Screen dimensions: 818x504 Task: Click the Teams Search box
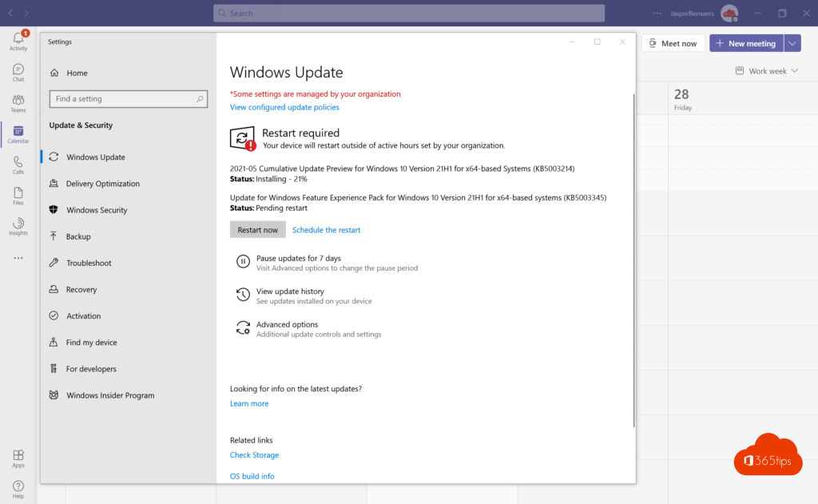click(x=409, y=13)
